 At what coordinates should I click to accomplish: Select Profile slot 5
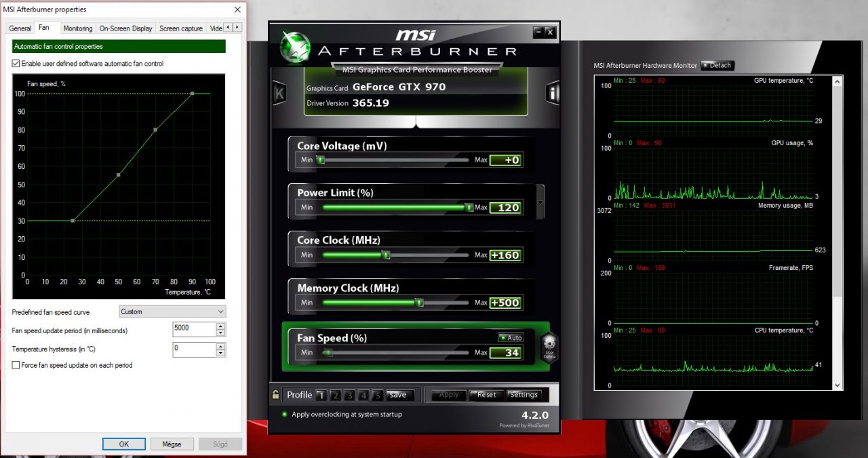[378, 395]
